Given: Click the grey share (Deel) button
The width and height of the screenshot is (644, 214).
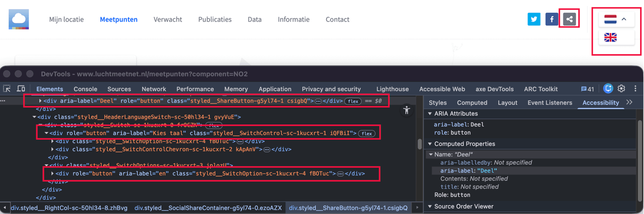Looking at the screenshot, I should coord(569,19).
